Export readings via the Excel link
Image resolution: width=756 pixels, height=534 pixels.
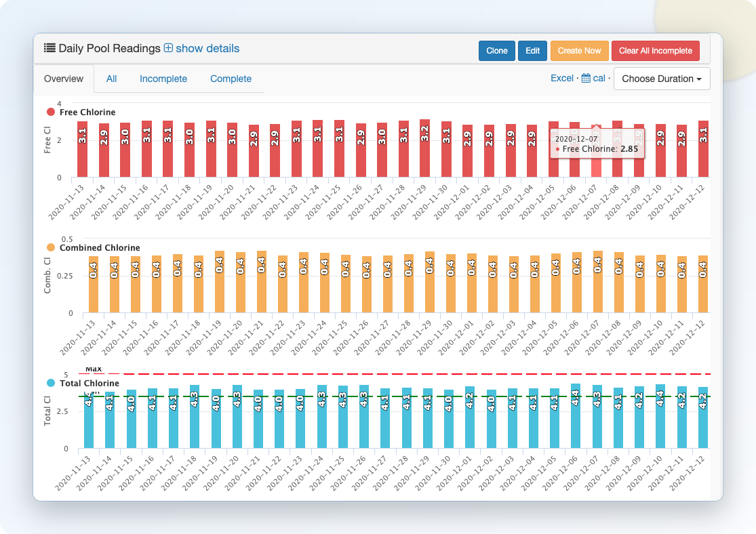click(x=561, y=78)
